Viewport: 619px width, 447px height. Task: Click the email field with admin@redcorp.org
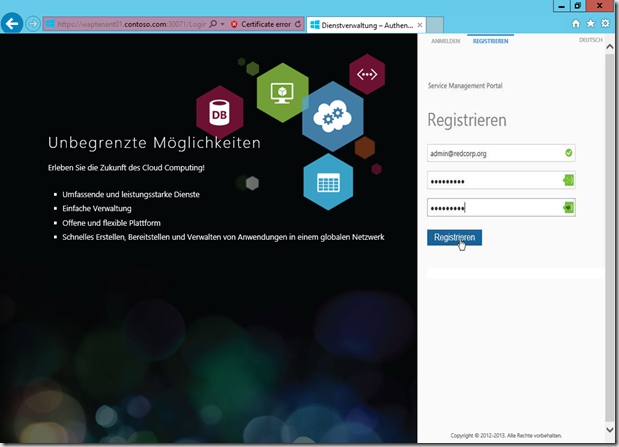(x=501, y=153)
